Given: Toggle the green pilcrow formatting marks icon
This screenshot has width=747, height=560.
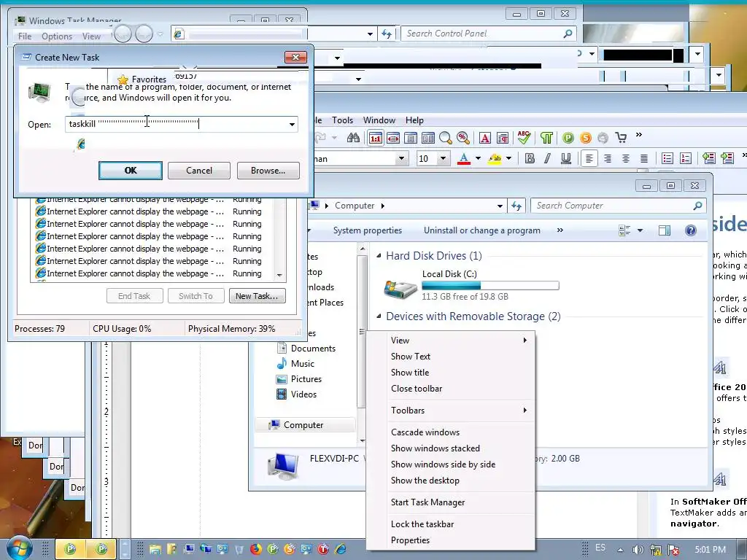Looking at the screenshot, I should (546, 138).
